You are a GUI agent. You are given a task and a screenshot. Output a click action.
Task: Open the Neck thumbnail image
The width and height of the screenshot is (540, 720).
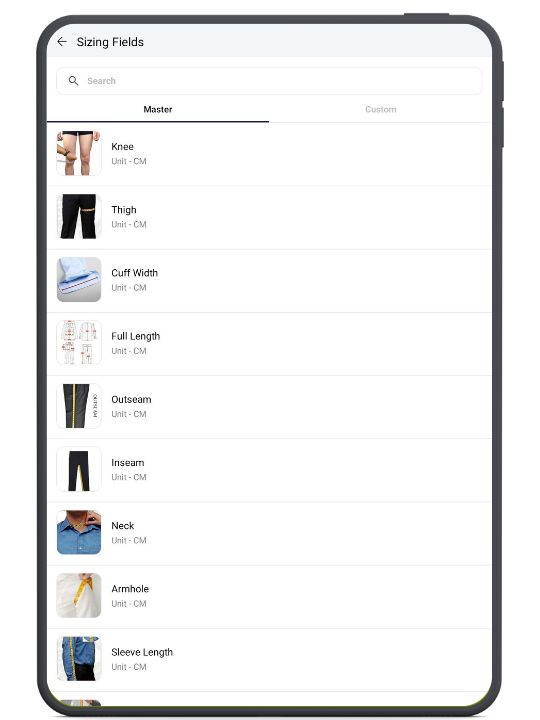(x=79, y=532)
